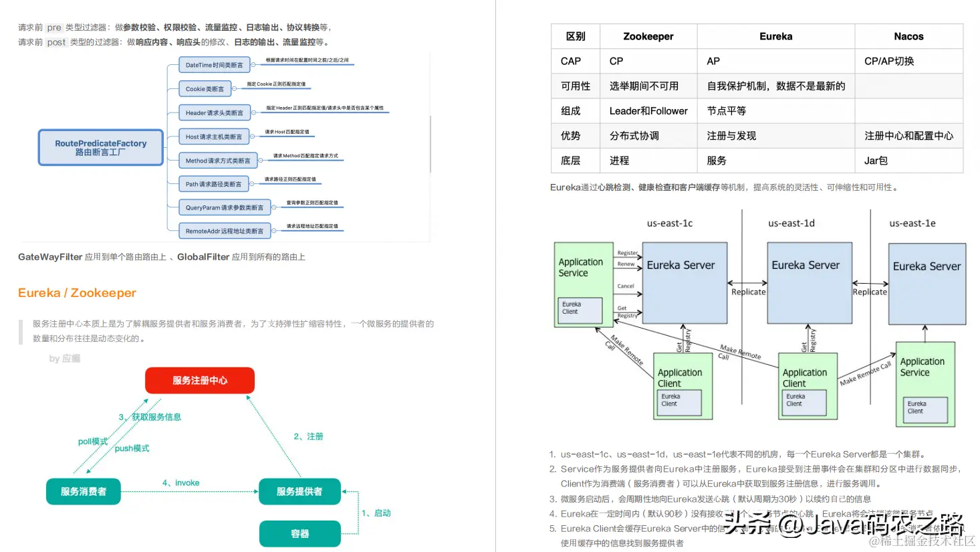The width and height of the screenshot is (980, 552).
Task: Select the Method请求方式类断言 node
Action: [x=218, y=161]
